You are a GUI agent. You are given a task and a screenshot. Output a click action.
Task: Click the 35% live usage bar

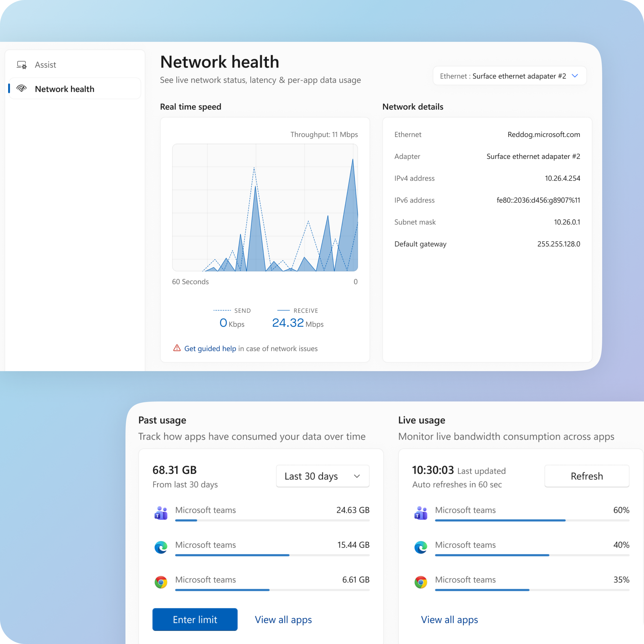click(532, 590)
